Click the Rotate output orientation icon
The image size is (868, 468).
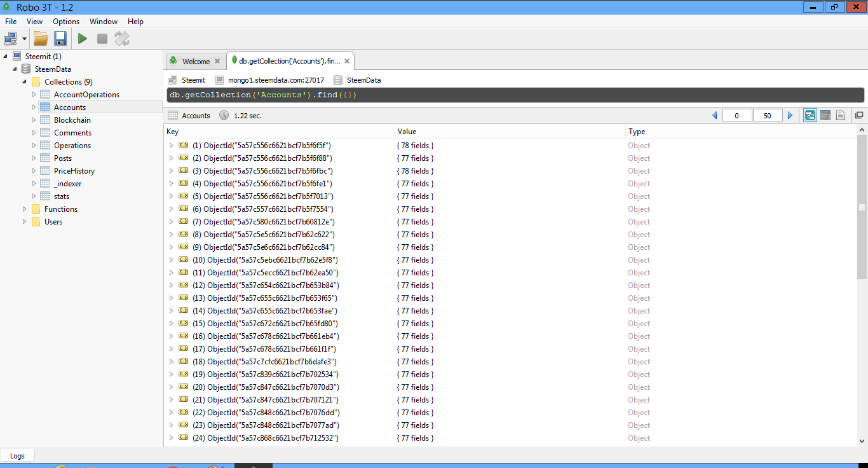pos(121,39)
